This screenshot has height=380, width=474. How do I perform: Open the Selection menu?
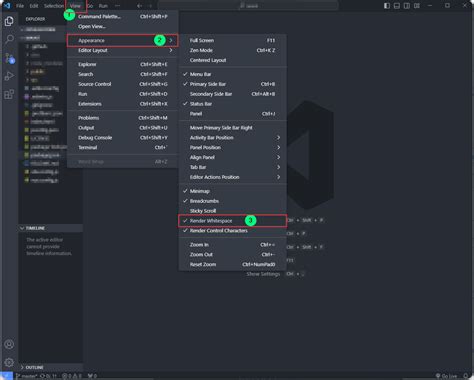coord(53,6)
